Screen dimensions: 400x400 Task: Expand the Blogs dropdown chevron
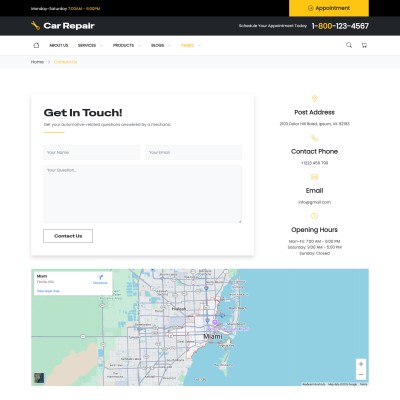click(169, 46)
